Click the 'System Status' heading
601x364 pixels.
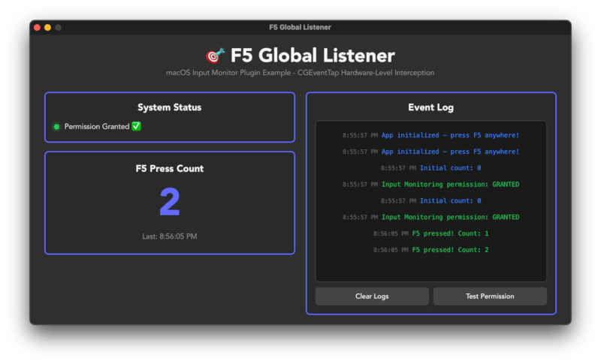(x=170, y=107)
